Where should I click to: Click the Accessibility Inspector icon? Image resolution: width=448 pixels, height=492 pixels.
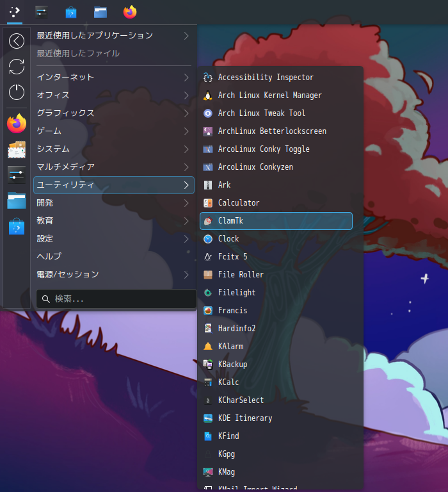click(208, 77)
